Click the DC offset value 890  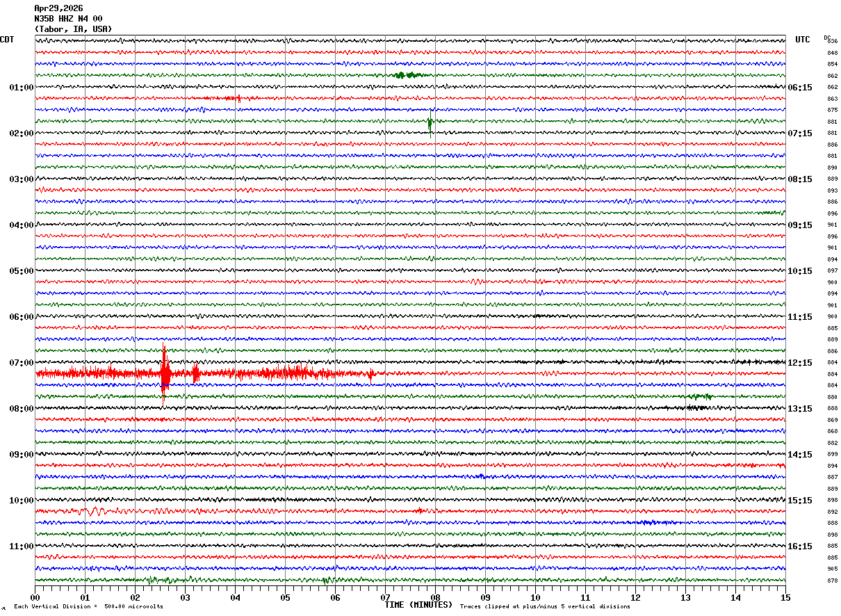click(x=832, y=168)
